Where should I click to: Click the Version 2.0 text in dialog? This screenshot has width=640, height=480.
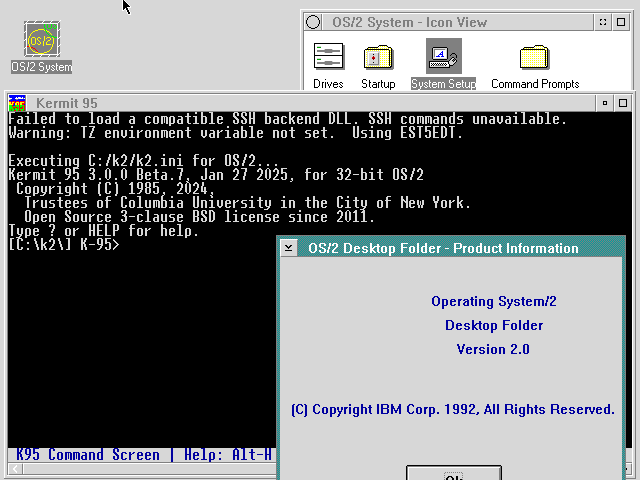(x=493, y=349)
